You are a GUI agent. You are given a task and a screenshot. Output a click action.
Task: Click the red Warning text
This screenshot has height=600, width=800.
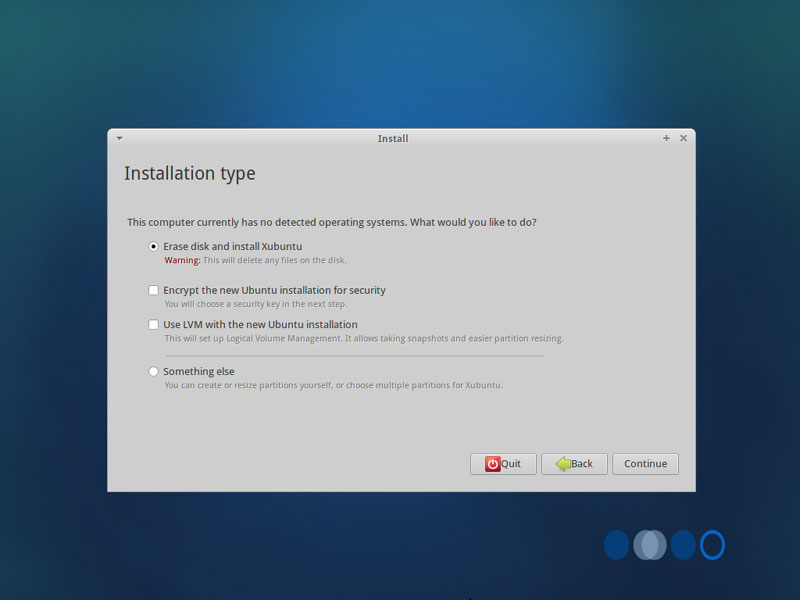click(182, 260)
